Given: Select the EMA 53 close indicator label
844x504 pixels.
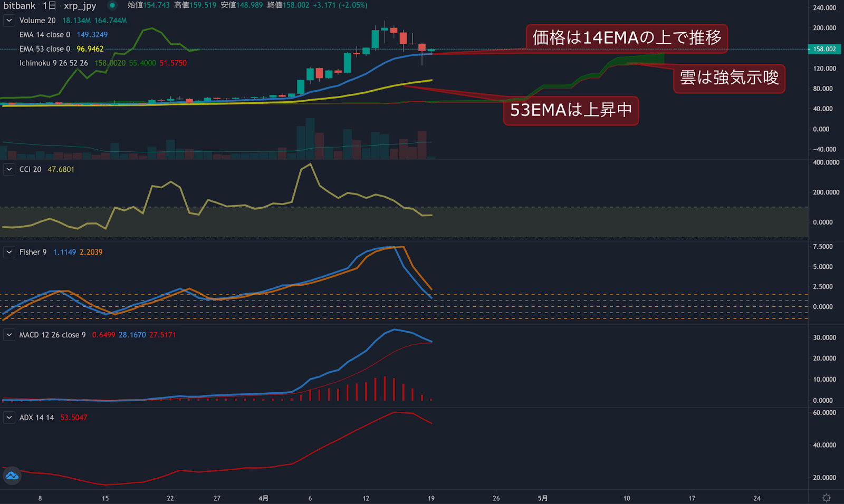Looking at the screenshot, I should 45,49.
